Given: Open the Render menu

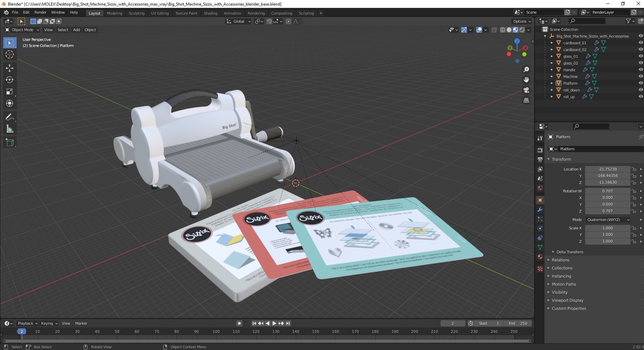Looking at the screenshot, I should pos(40,12).
